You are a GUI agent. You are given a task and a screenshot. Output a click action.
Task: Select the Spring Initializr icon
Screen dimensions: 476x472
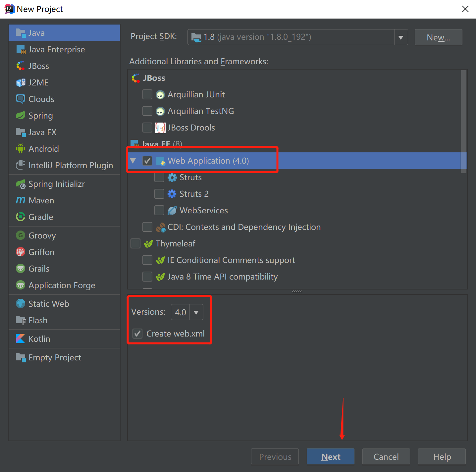tap(21, 184)
